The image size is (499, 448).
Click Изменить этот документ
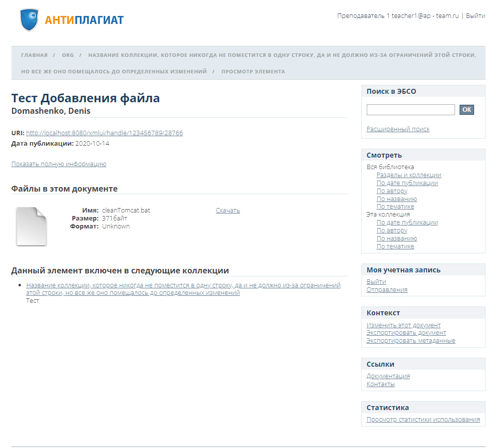click(403, 325)
